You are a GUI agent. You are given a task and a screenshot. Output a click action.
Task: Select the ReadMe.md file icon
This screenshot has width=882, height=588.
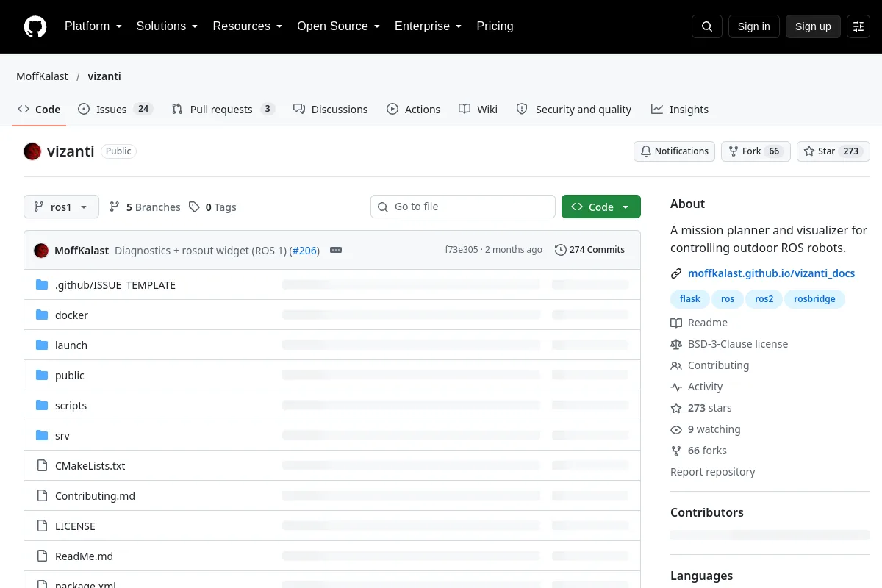coord(42,556)
